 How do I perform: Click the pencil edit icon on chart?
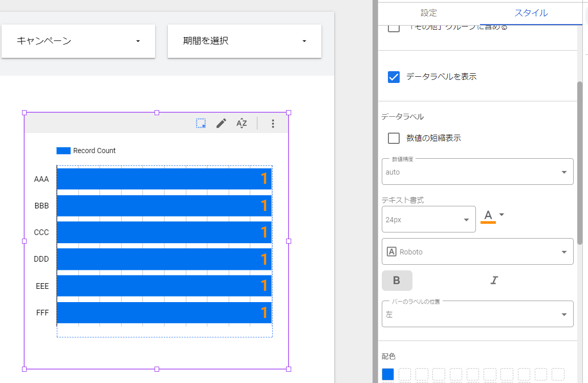point(221,123)
